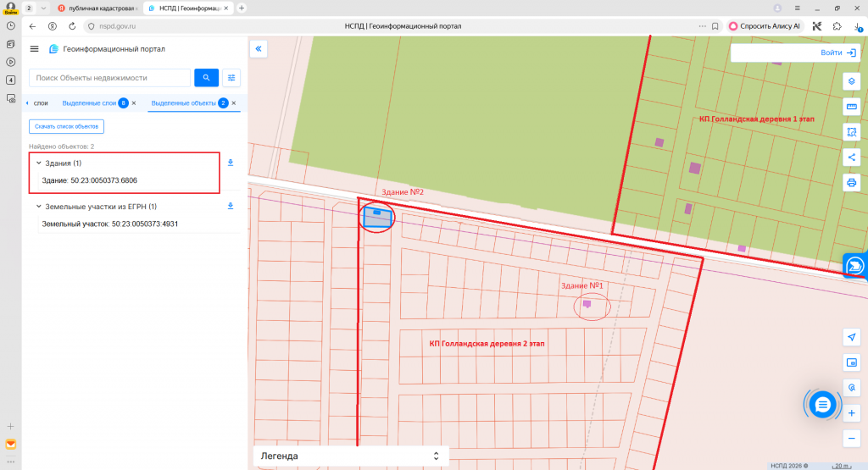The width and height of the screenshot is (868, 470).
Task: Open search filter settings icon
Action: pos(231,78)
